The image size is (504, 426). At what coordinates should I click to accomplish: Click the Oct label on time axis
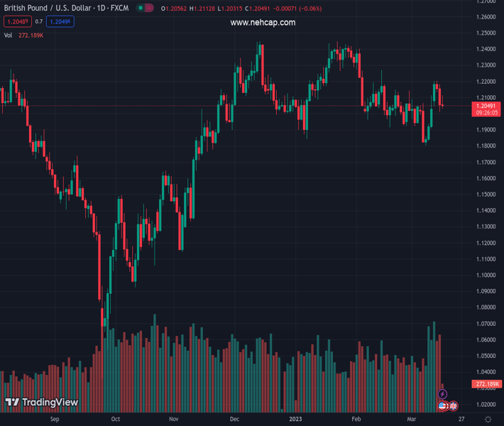[116, 420]
